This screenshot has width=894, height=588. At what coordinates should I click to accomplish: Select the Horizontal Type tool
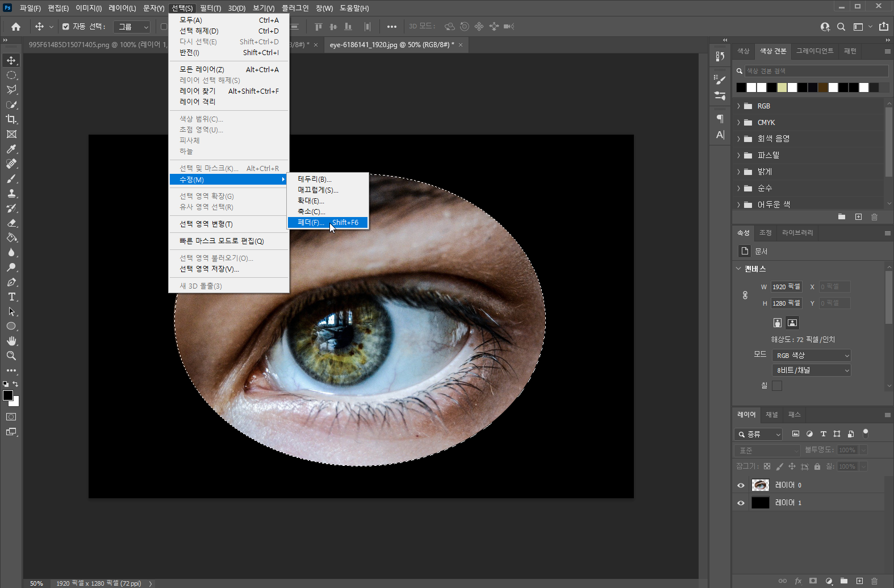click(11, 297)
